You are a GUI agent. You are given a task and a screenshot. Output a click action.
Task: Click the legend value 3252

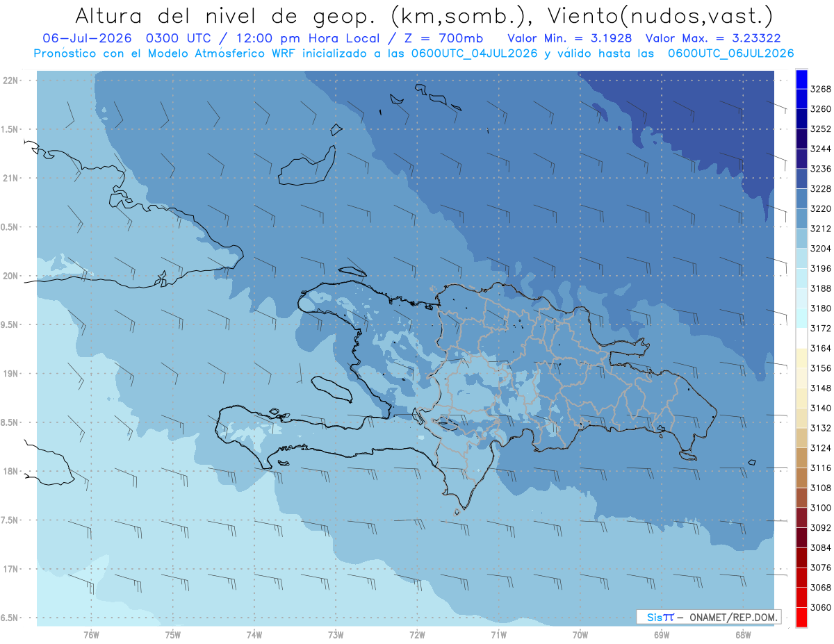[x=821, y=129]
